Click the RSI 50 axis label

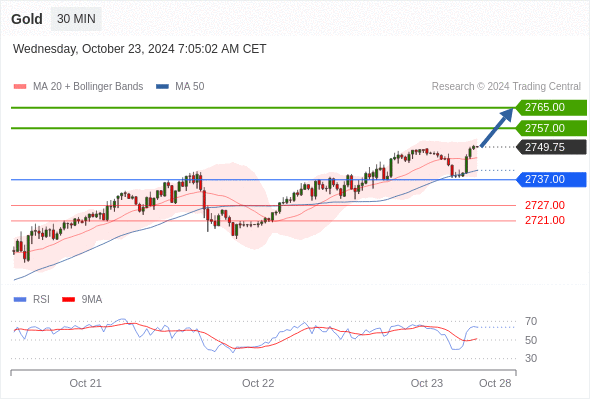pyautogui.click(x=531, y=340)
